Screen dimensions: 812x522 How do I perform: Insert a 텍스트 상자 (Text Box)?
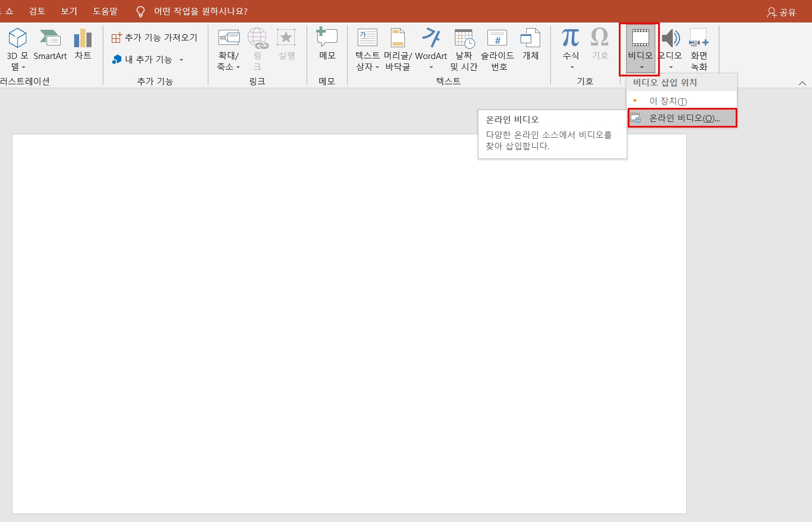click(x=368, y=49)
